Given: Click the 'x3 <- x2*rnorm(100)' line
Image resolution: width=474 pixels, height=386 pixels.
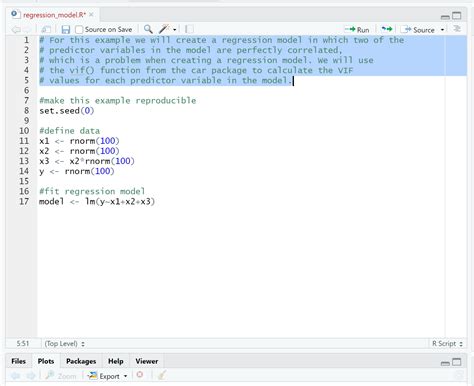Looking at the screenshot, I should tap(87, 161).
